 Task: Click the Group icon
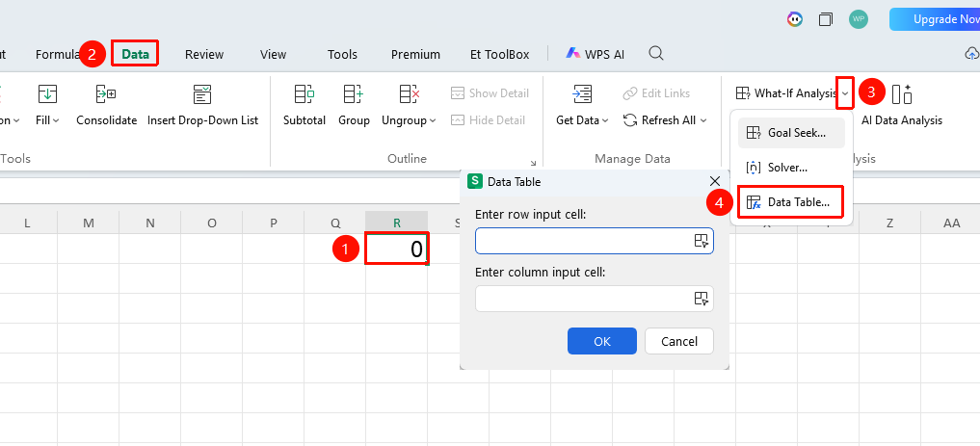pyautogui.click(x=354, y=93)
